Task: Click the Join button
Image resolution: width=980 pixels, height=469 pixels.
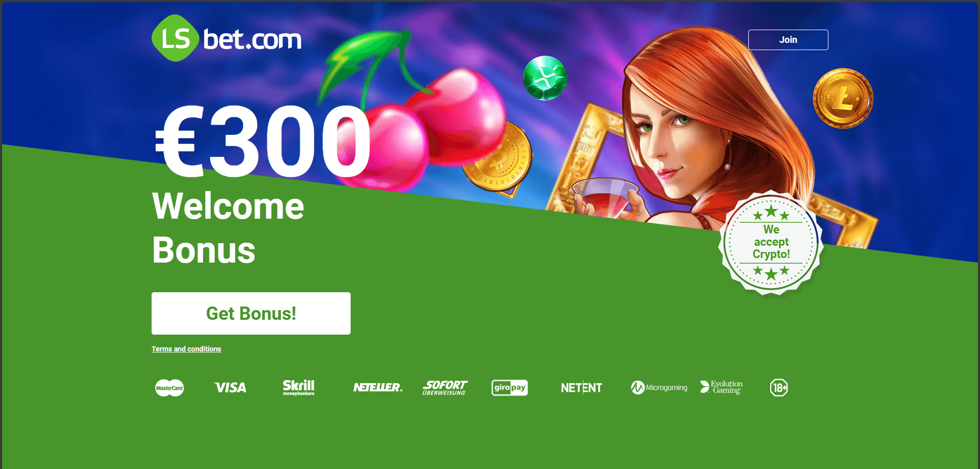Action: point(788,40)
